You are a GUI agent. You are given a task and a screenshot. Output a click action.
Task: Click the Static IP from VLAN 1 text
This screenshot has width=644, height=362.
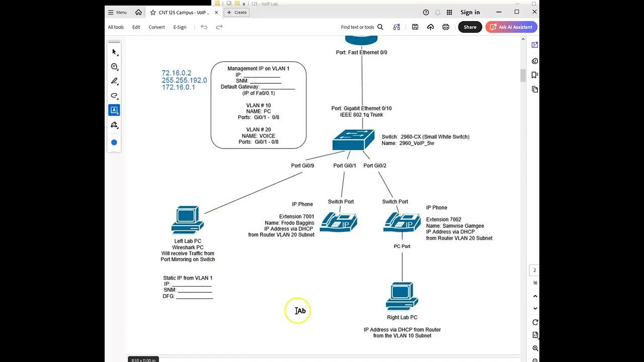coord(188,278)
